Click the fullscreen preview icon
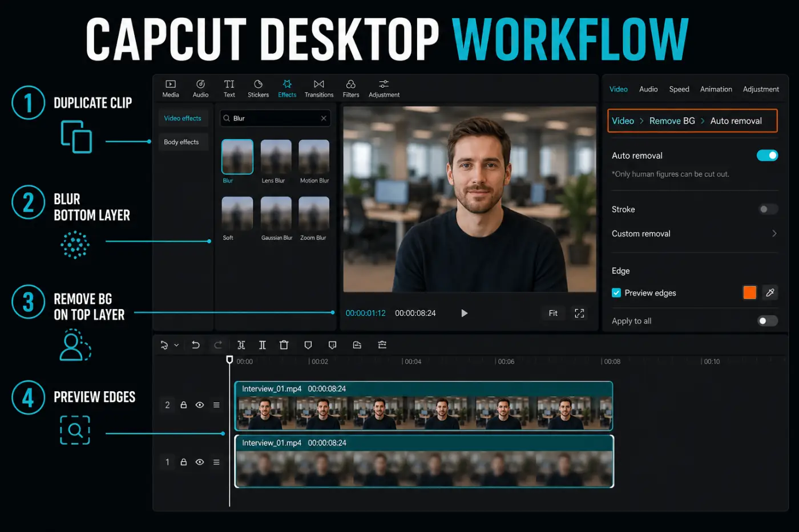 579,313
